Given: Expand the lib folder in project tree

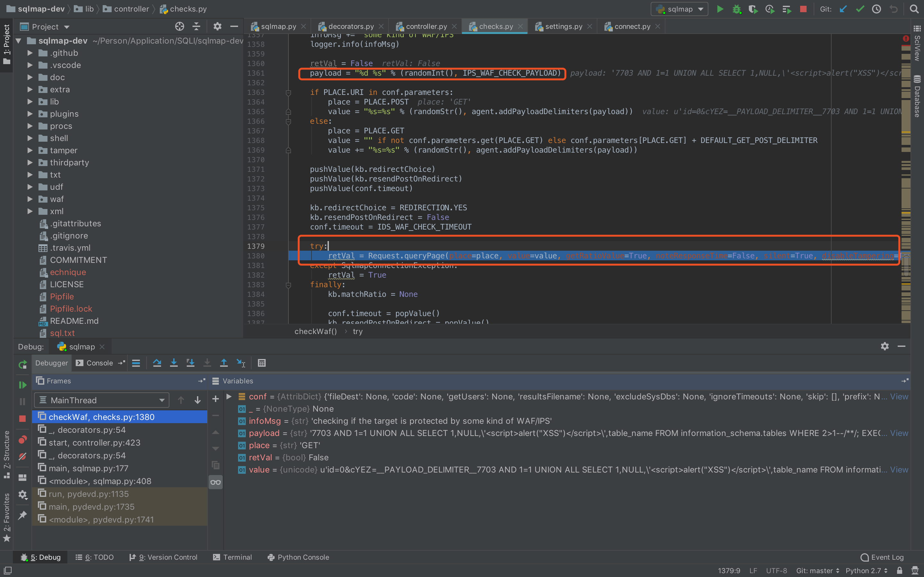Looking at the screenshot, I should click(x=30, y=102).
